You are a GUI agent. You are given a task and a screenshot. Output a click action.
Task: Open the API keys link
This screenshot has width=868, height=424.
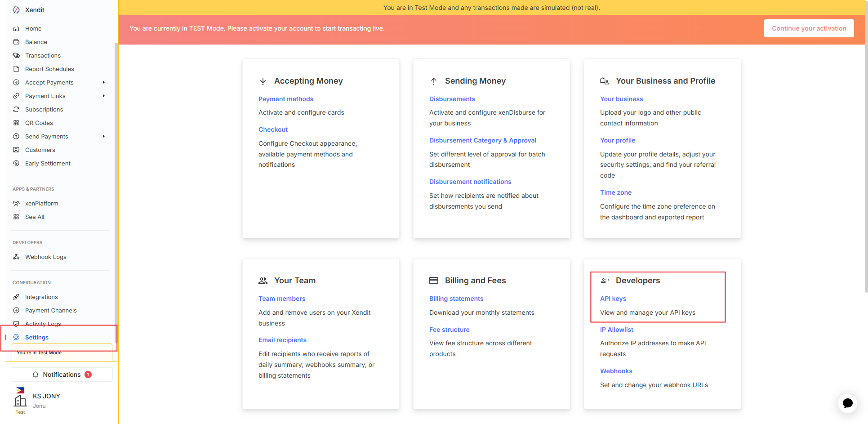point(613,299)
